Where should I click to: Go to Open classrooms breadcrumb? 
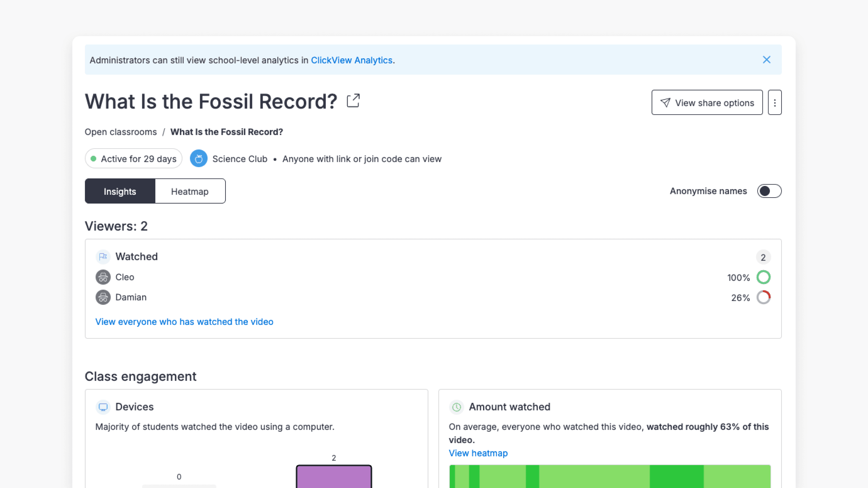121,132
